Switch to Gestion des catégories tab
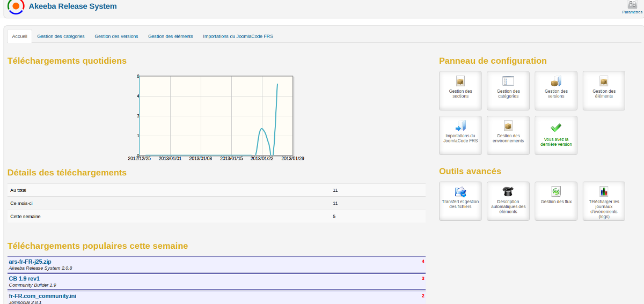Image resolution: width=644 pixels, height=304 pixels. tap(61, 36)
